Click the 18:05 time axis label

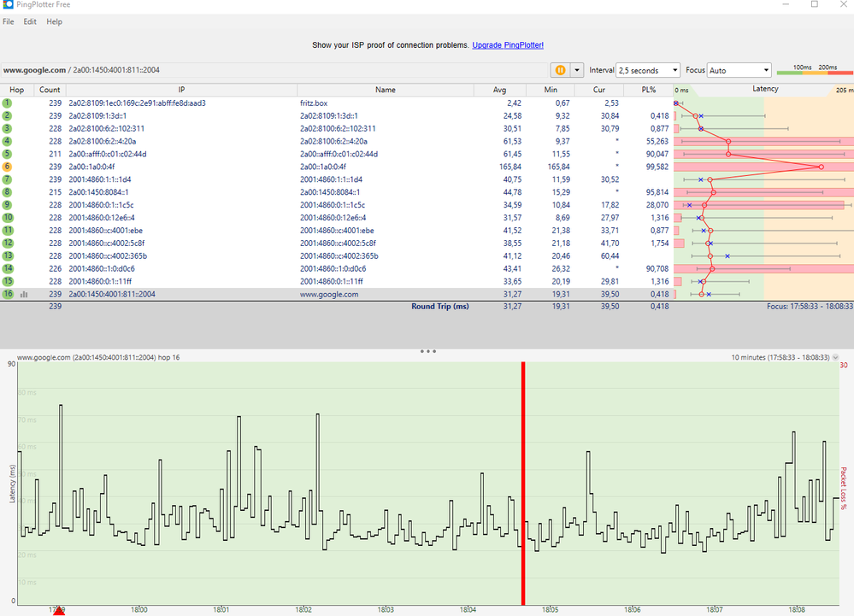pos(550,609)
